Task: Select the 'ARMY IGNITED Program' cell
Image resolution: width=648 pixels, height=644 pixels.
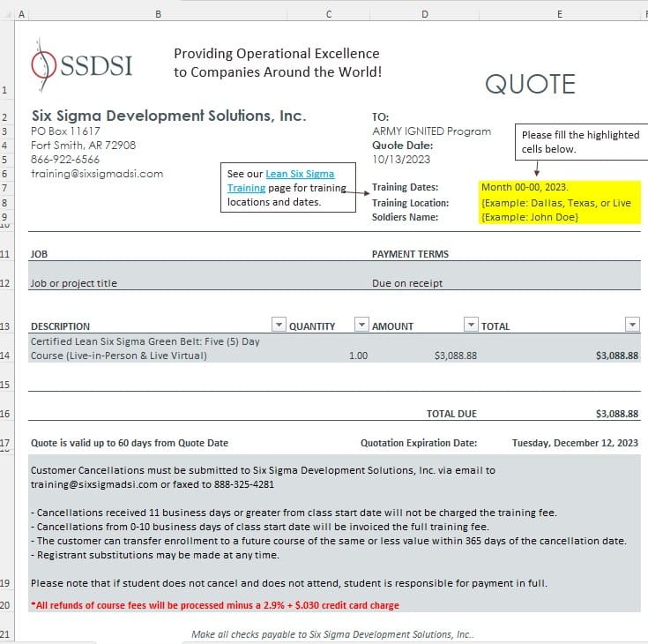Action: (431, 131)
